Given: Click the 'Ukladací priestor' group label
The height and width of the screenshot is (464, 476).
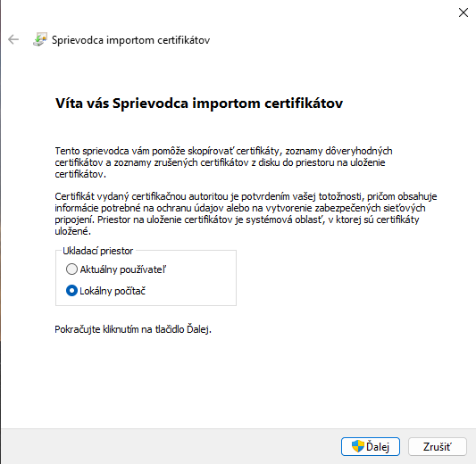Looking at the screenshot, I should pyautogui.click(x=97, y=251).
